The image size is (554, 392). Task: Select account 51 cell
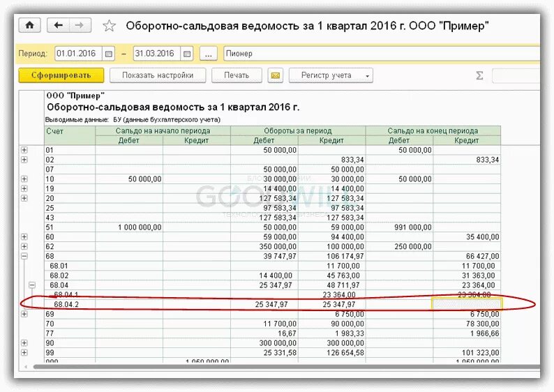[70, 227]
